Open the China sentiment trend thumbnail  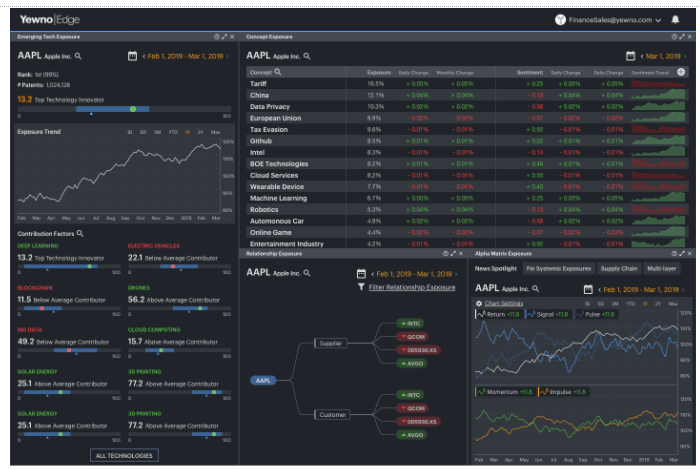(x=658, y=95)
